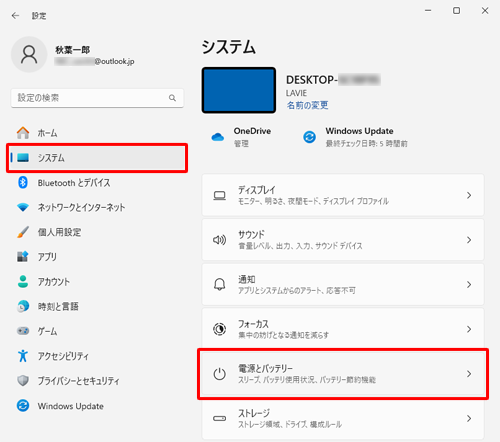Click 時刻と言語 label in sidebar
Screen dimensions: 500x442
tap(58, 306)
